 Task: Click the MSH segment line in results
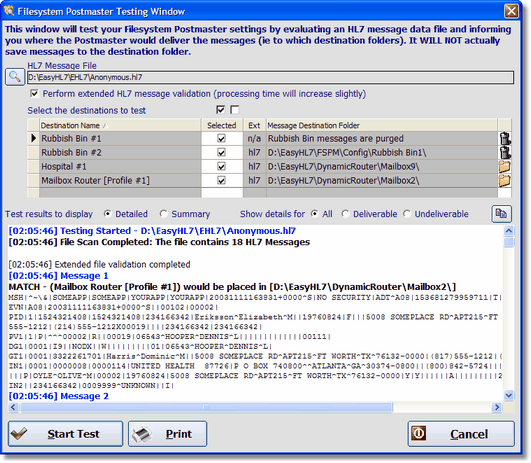(x=255, y=298)
